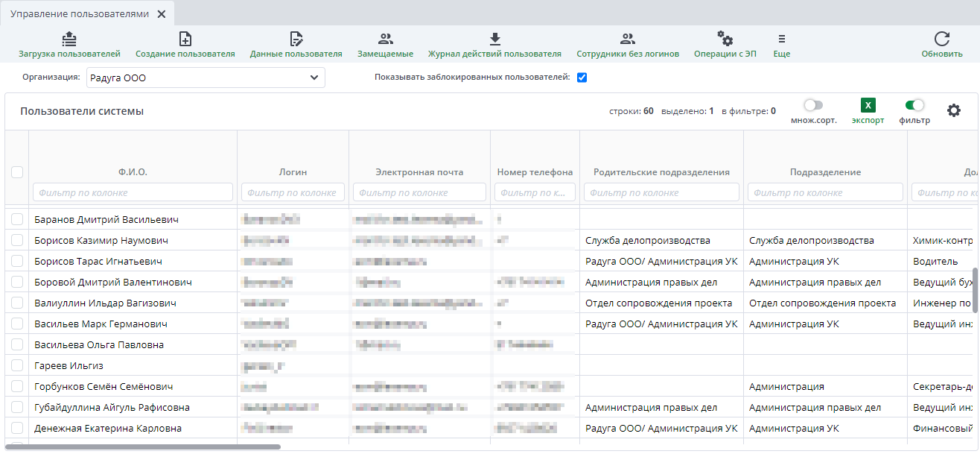Open Операции с ЭП gears icon

(x=725, y=39)
